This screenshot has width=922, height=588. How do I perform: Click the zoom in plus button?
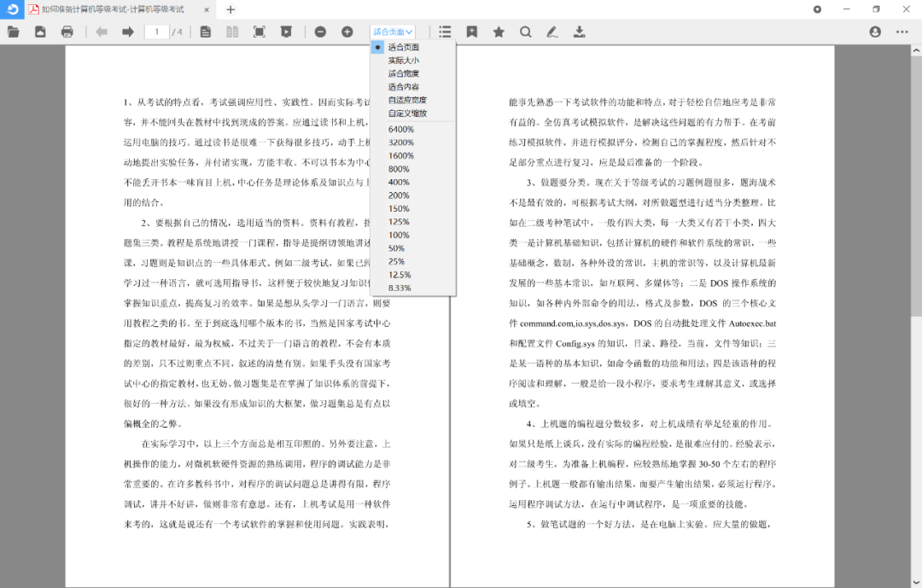(347, 32)
